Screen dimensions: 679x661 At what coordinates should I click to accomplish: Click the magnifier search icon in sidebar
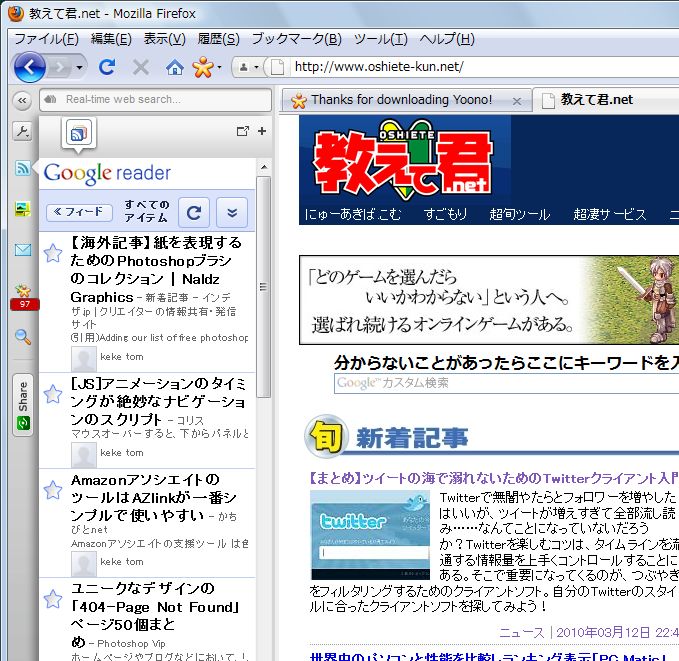23,337
